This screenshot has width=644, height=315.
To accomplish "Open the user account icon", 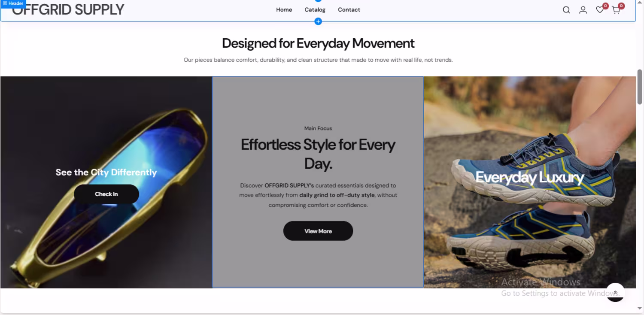I will pos(583,10).
